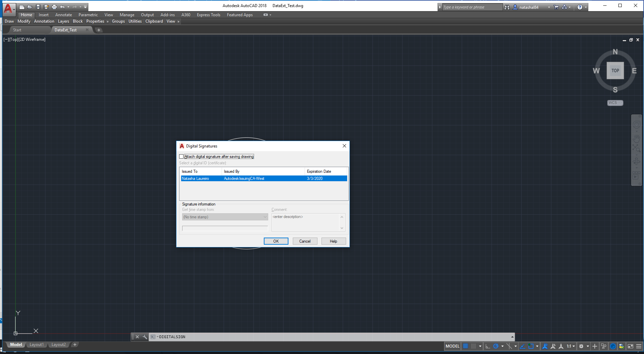Click the A360 triangle connect icon
The height and width of the screenshot is (354, 644).
564,7
